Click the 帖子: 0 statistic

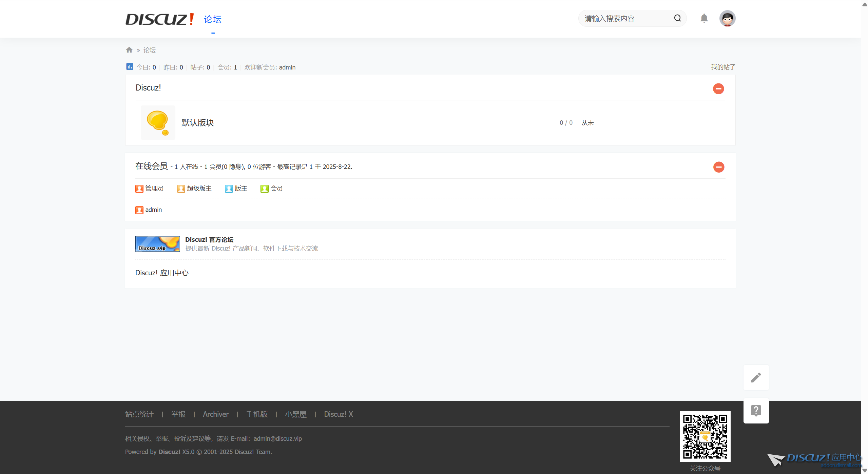200,67
